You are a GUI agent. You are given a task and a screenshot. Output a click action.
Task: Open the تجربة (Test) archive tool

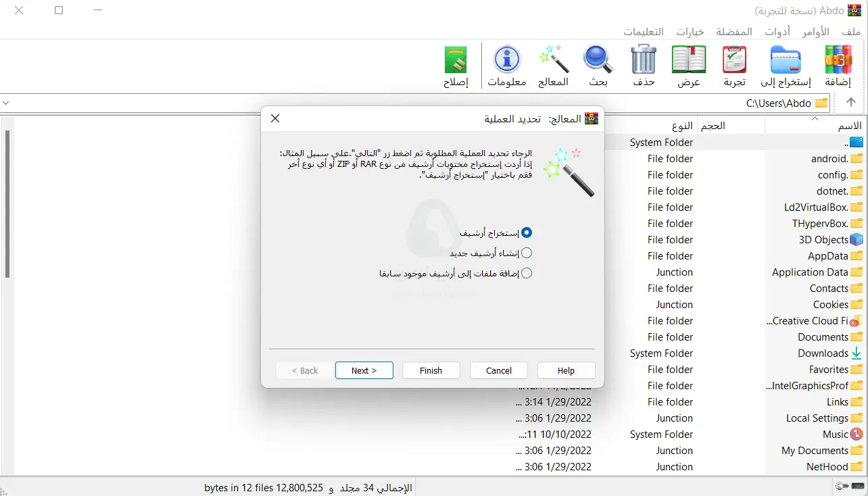[734, 66]
